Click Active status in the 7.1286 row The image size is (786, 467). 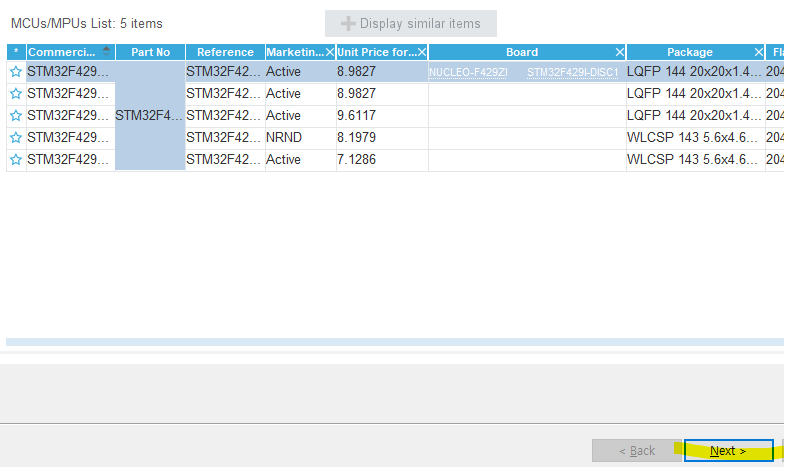[300, 159]
